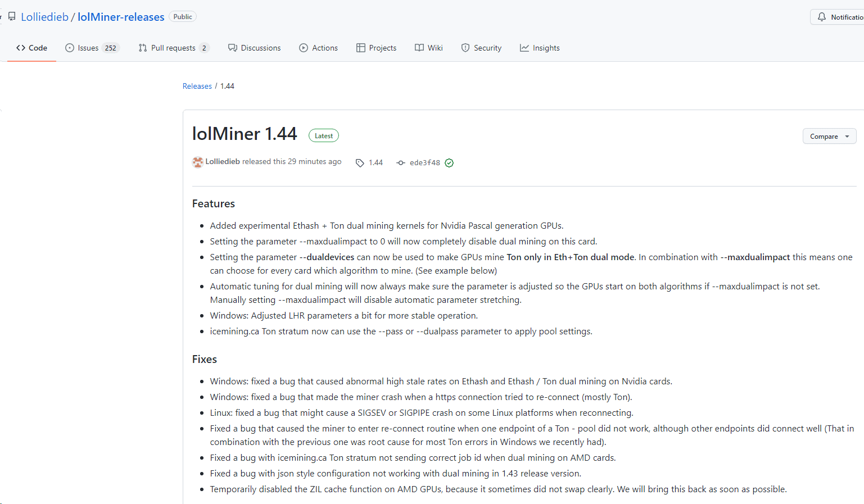The image size is (864, 504).
Task: Click the Public visibility badge
Action: point(183,17)
